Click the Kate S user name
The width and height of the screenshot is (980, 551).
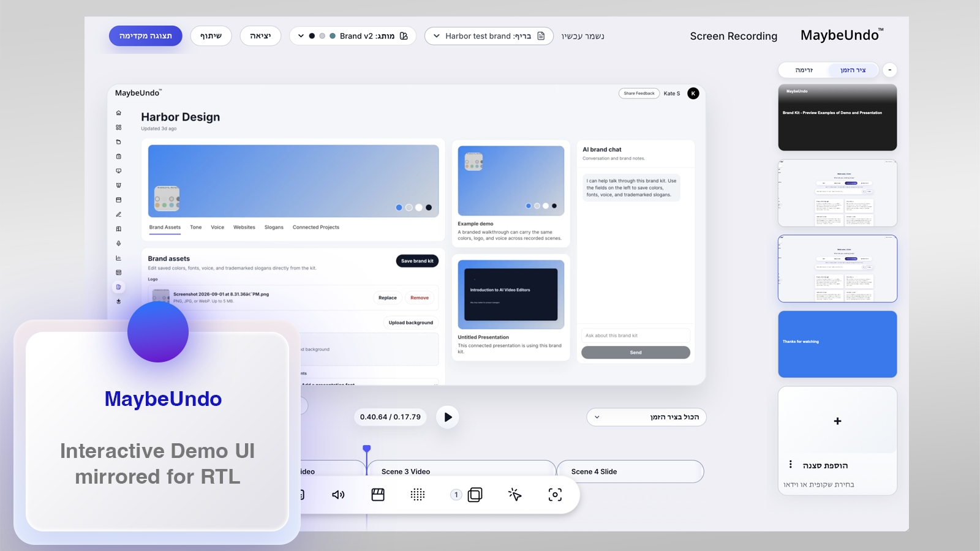coord(672,94)
